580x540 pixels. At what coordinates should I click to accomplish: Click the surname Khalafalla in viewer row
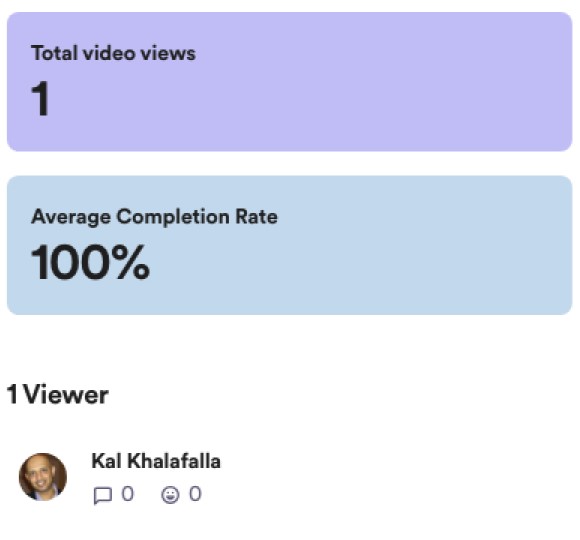pos(174,461)
